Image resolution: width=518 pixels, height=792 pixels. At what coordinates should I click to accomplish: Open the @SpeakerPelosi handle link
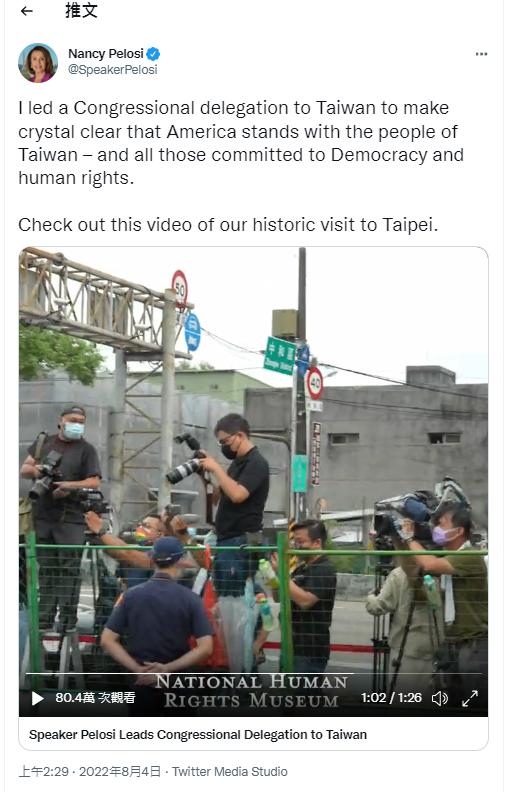[x=113, y=70]
